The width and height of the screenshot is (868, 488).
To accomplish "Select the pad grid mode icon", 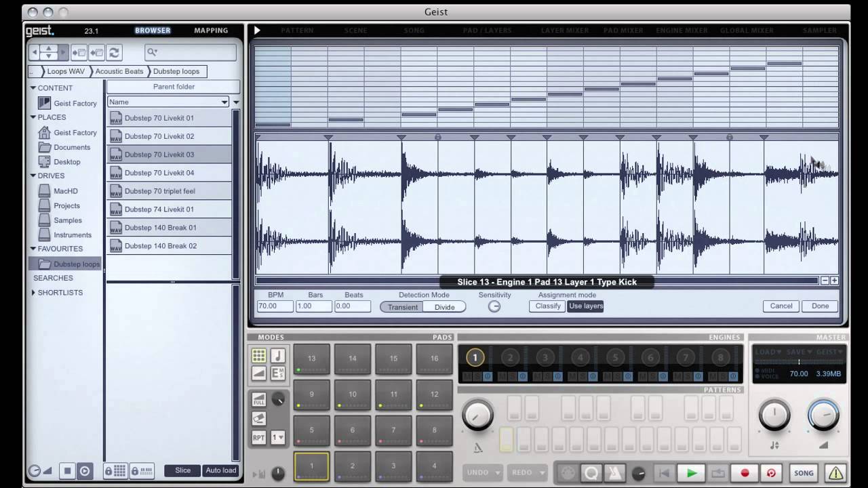I will click(259, 356).
